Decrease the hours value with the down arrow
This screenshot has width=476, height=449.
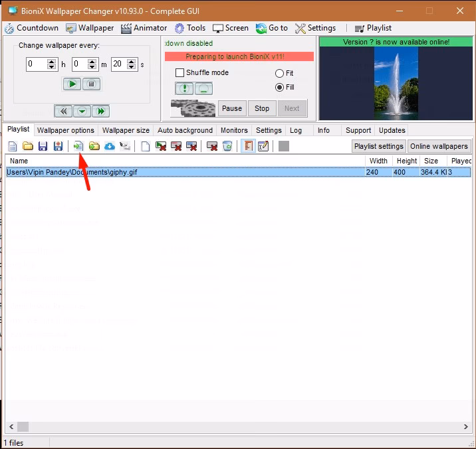tap(52, 66)
